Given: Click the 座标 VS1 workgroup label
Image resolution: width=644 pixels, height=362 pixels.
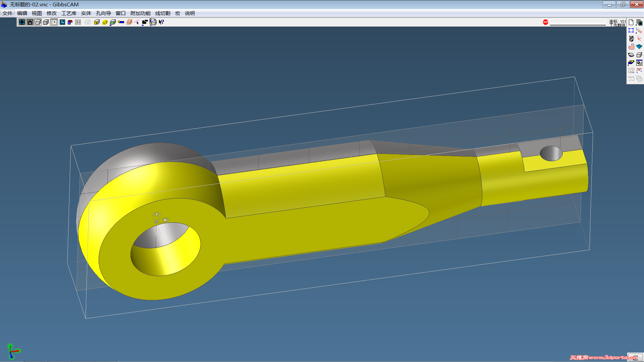Looking at the screenshot, I should [x=618, y=23].
